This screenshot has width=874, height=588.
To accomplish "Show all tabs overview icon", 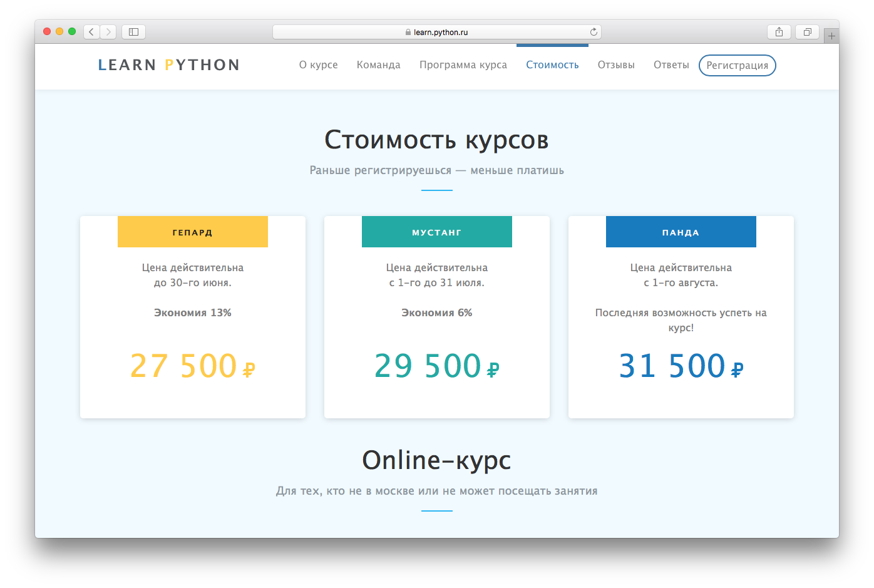I will [x=807, y=32].
